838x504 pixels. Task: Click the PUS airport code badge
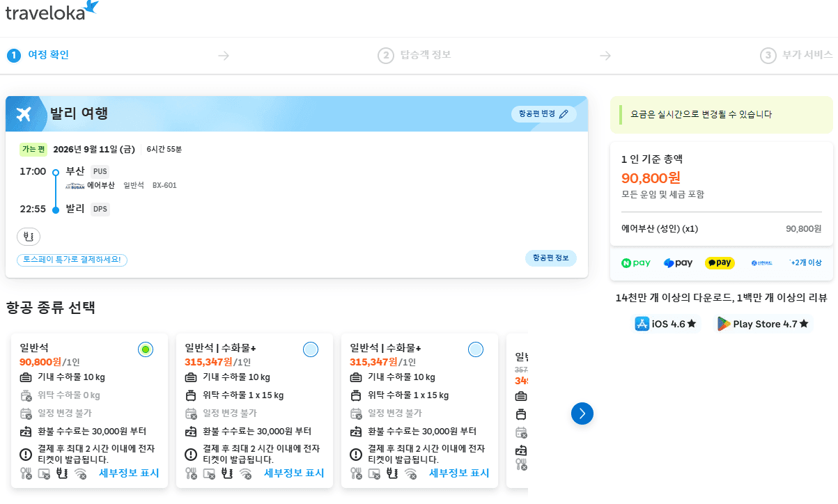pos(100,171)
